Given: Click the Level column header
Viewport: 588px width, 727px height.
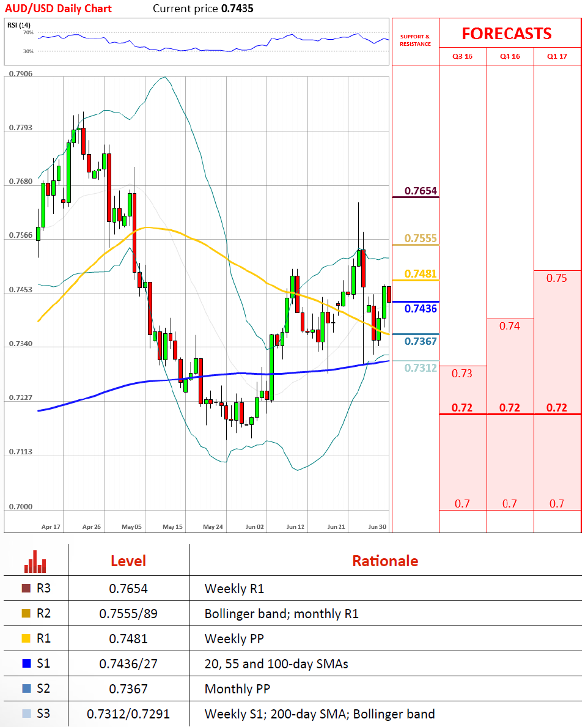Looking at the screenshot, I should tap(128, 561).
